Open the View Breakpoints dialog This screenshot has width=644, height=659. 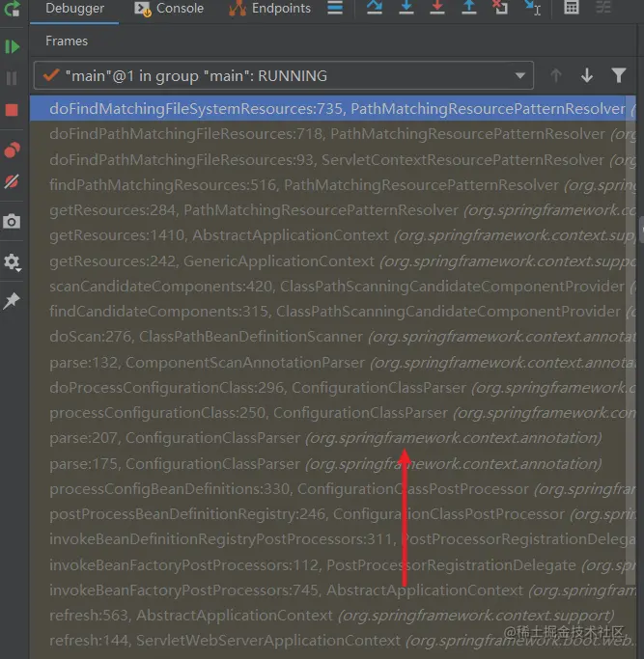click(x=12, y=150)
